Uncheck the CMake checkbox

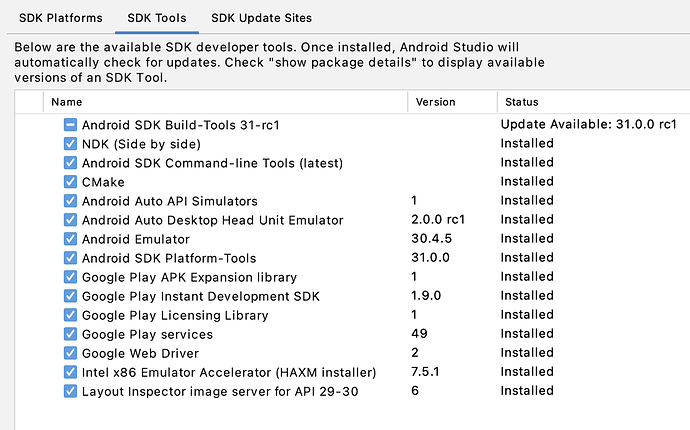point(70,182)
